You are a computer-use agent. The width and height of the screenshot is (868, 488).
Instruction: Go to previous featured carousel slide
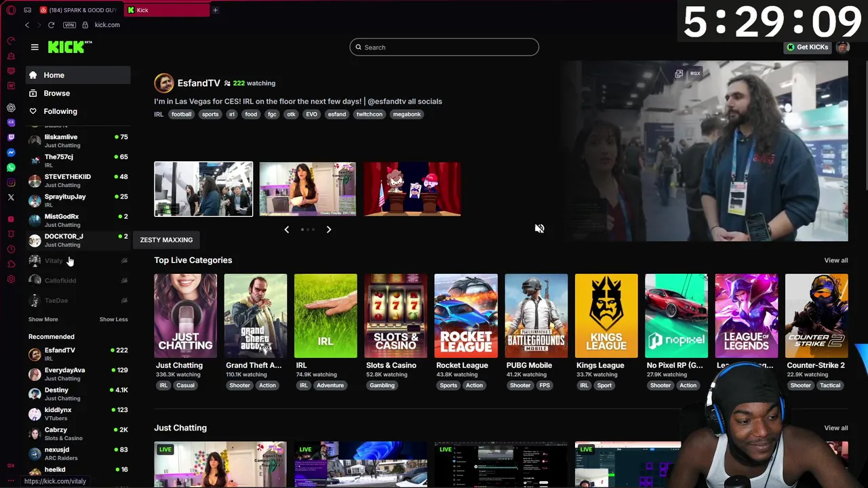[x=286, y=230]
